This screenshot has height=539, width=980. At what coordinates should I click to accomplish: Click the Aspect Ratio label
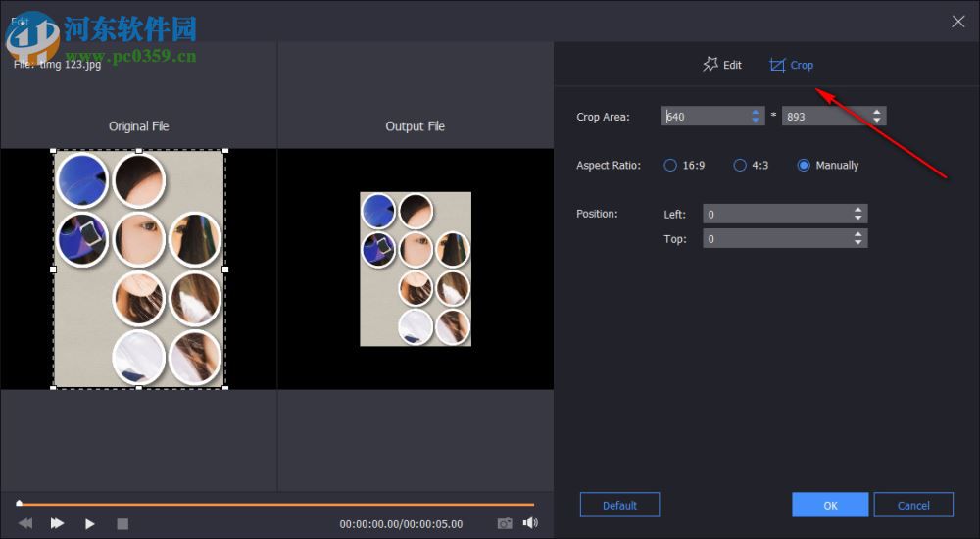609,166
